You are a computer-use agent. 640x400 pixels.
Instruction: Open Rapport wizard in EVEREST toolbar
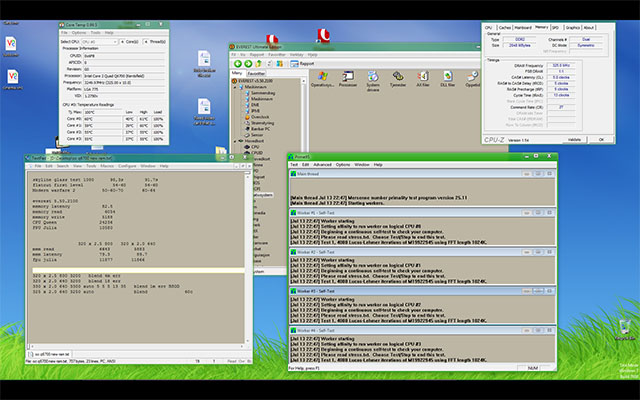tap(302, 64)
